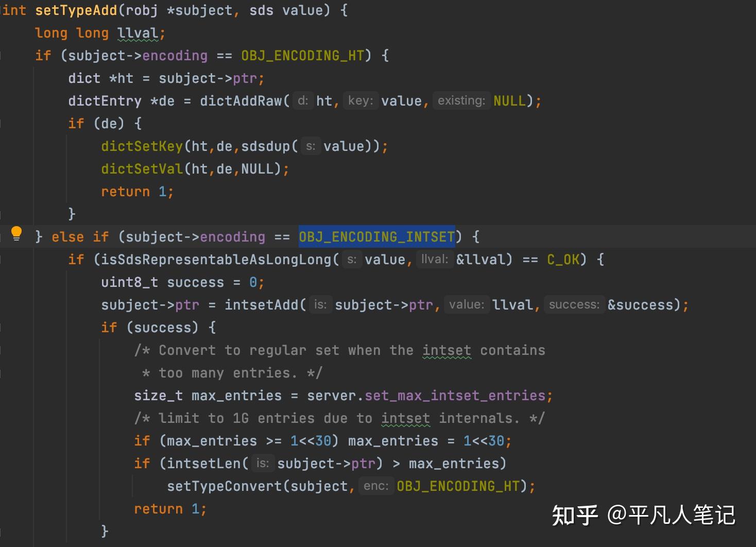
Task: Click OBJ_ENCODING_HT argument in setTypeConvert
Action: coord(458,486)
